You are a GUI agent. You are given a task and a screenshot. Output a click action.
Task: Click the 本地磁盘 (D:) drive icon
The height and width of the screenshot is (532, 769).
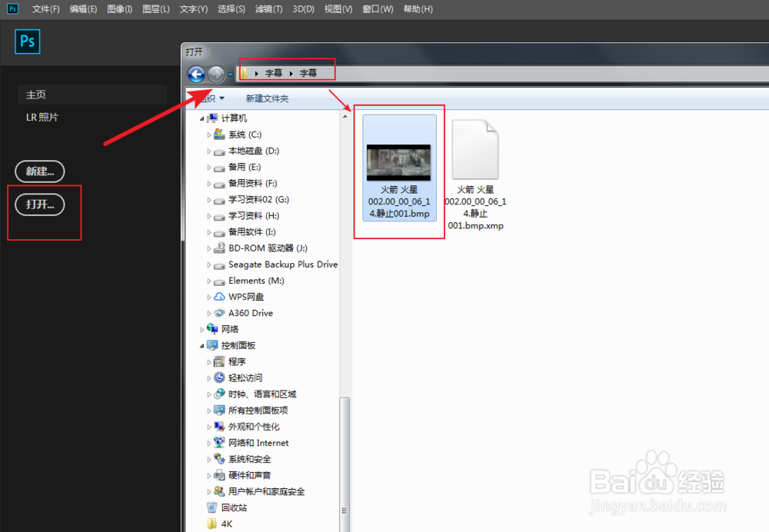219,151
